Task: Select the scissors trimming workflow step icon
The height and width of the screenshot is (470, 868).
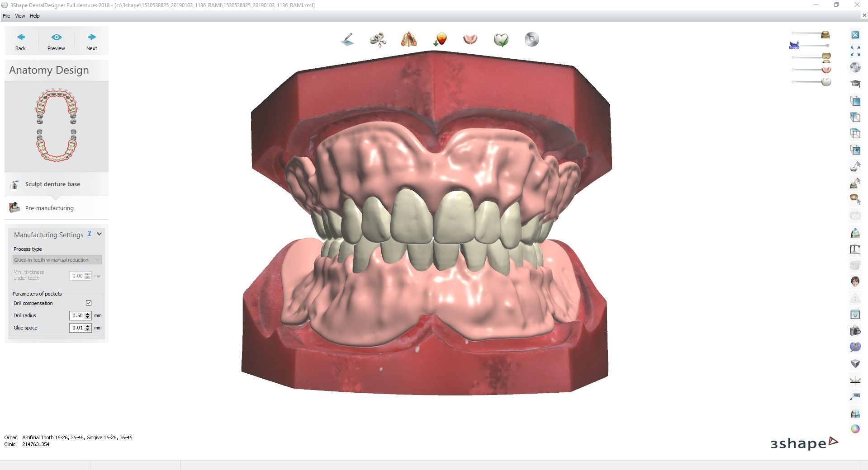Action: tap(378, 40)
